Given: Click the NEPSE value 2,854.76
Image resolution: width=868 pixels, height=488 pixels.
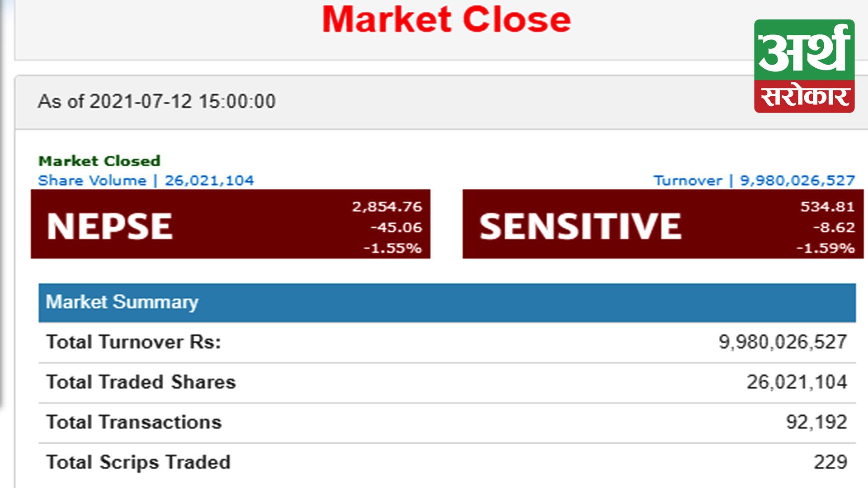Looking at the screenshot, I should click(x=387, y=206).
